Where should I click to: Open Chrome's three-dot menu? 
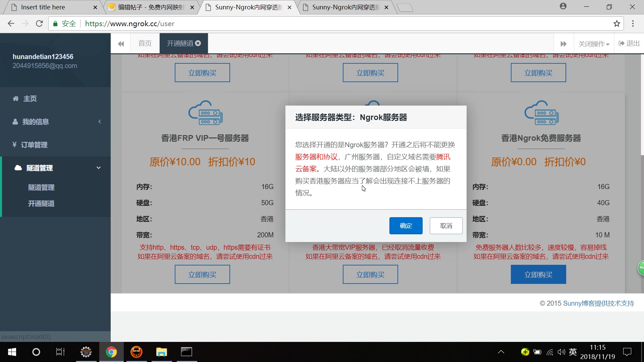pyautogui.click(x=633, y=23)
